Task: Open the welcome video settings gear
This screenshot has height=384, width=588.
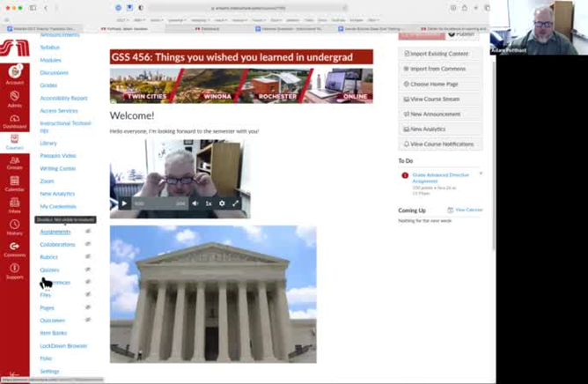Action: pos(222,203)
